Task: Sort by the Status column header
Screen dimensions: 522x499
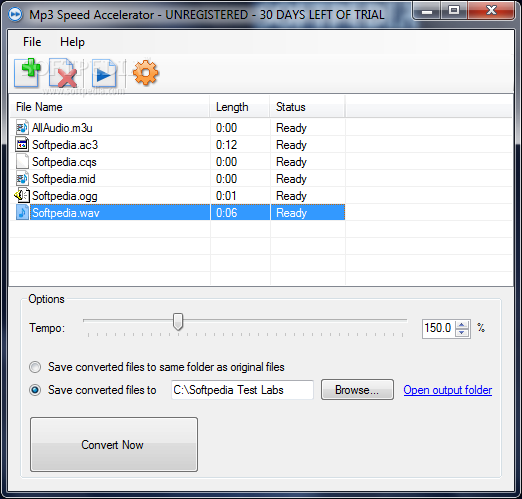Action: point(307,107)
